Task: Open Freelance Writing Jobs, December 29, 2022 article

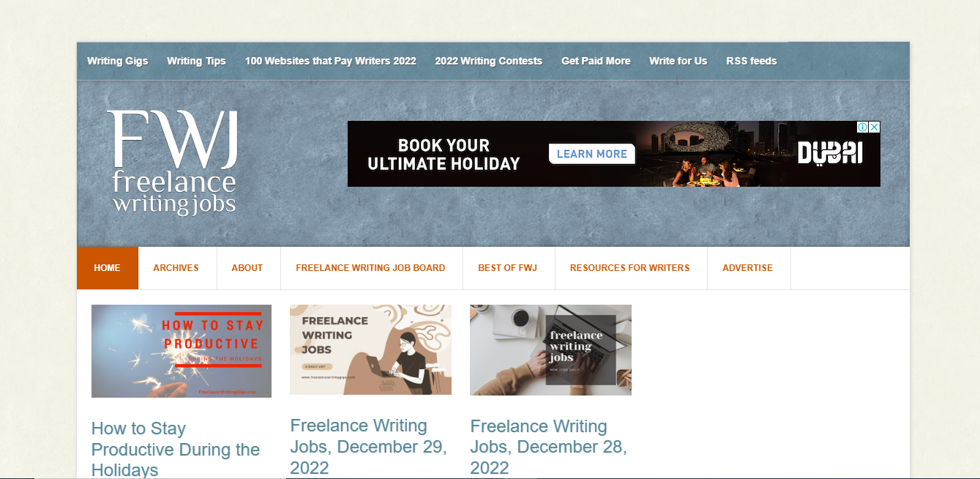Action: [x=369, y=446]
